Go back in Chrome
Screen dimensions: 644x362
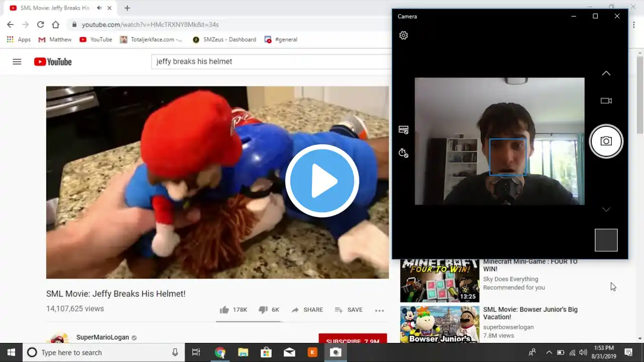point(10,24)
